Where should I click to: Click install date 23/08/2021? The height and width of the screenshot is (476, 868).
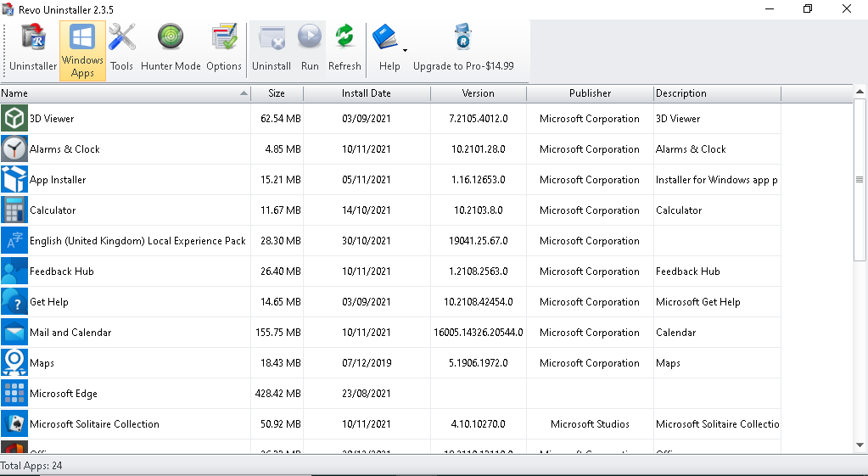(367, 394)
